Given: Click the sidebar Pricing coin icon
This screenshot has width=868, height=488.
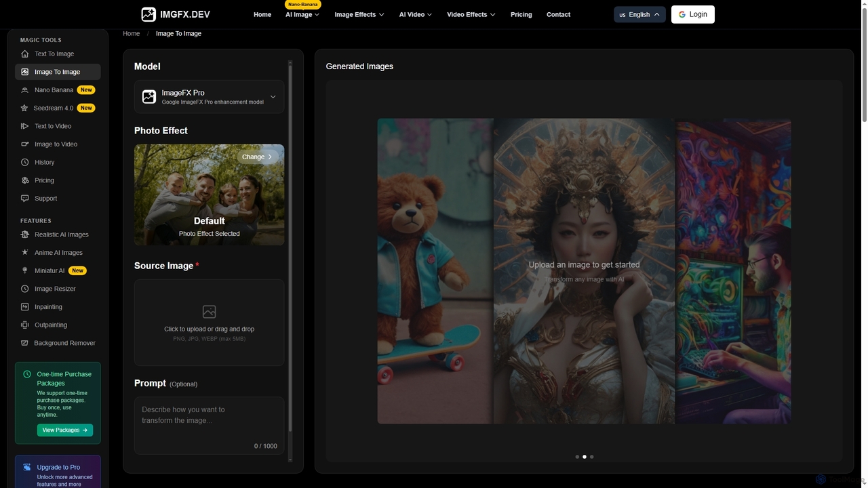Looking at the screenshot, I should pos(25,180).
